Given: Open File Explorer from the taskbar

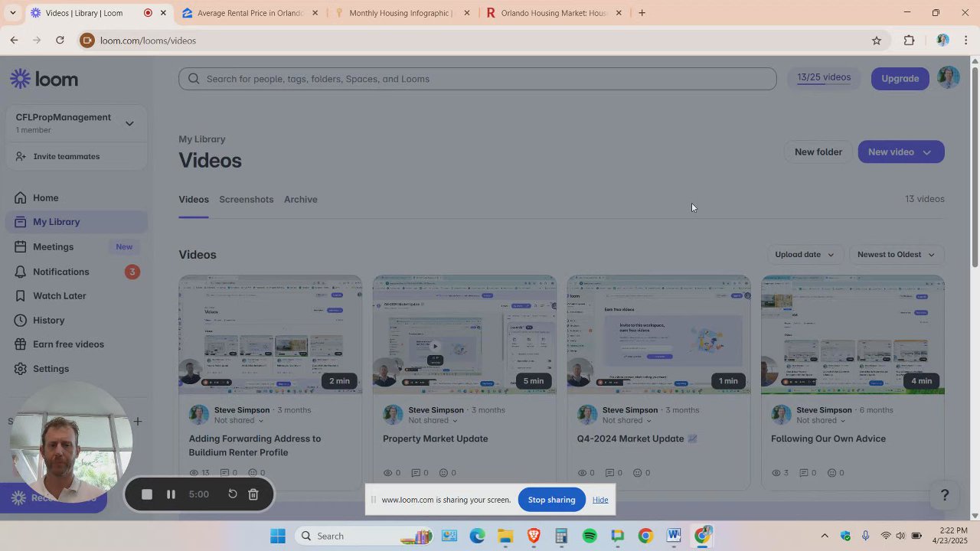Looking at the screenshot, I should point(505,536).
